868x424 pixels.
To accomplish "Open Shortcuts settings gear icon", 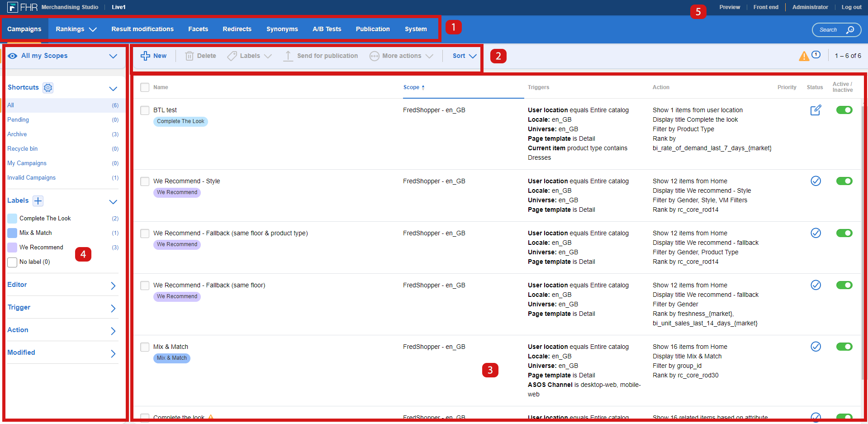I will 48,87.
